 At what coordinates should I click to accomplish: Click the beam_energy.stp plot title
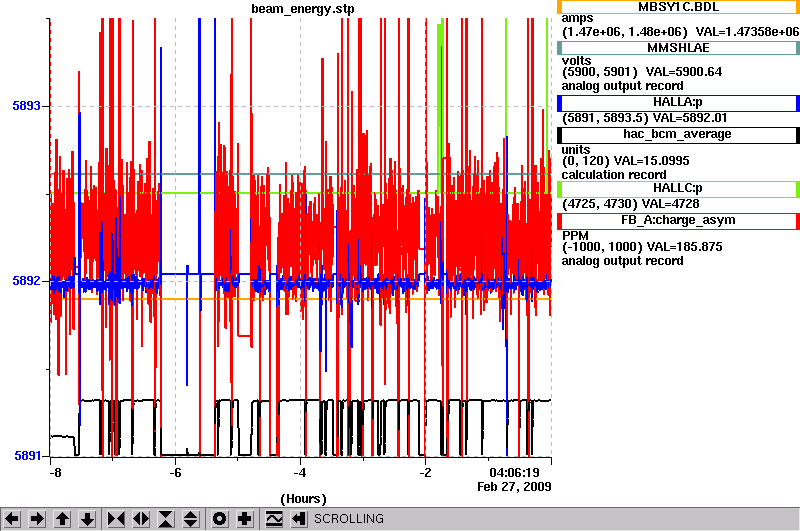[x=303, y=9]
